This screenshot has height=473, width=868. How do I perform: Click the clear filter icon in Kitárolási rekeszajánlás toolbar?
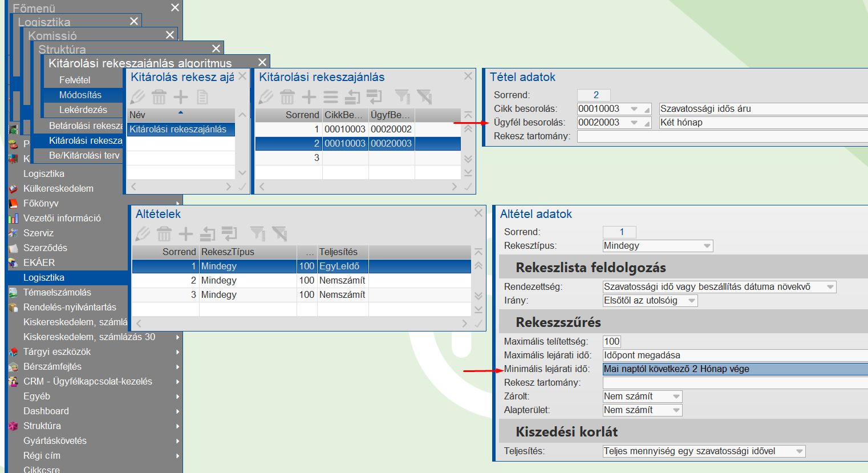click(x=424, y=97)
